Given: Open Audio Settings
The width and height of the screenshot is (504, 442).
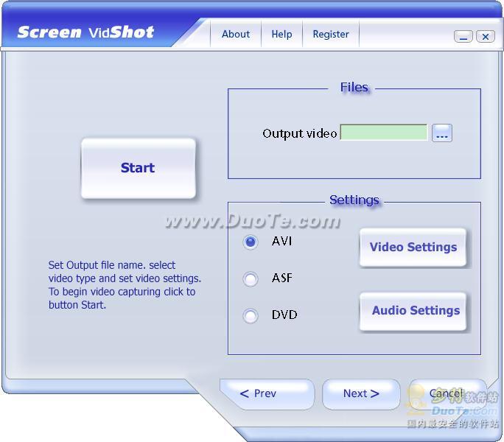Looking at the screenshot, I should [x=413, y=311].
